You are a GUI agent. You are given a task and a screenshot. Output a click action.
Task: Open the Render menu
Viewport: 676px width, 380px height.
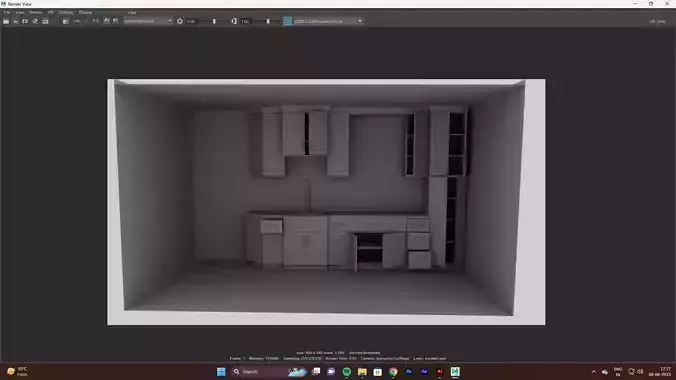[x=36, y=13]
